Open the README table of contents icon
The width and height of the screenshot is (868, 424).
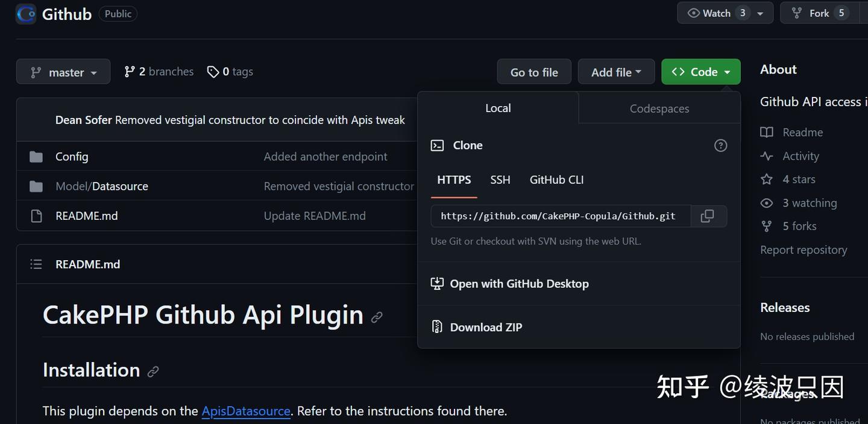tap(36, 264)
